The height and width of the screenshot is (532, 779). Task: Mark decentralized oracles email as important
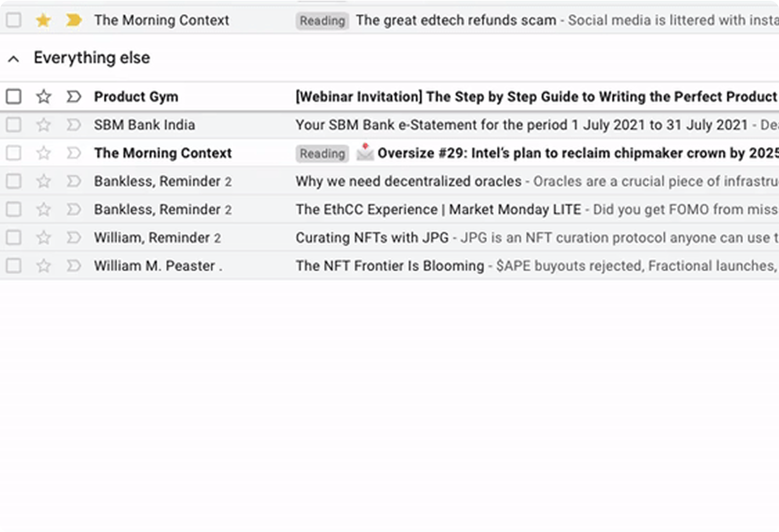tap(74, 181)
